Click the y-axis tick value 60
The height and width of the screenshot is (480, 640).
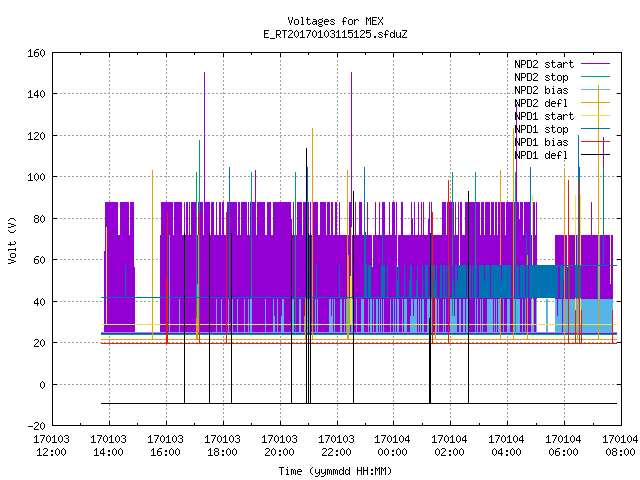[39, 260]
